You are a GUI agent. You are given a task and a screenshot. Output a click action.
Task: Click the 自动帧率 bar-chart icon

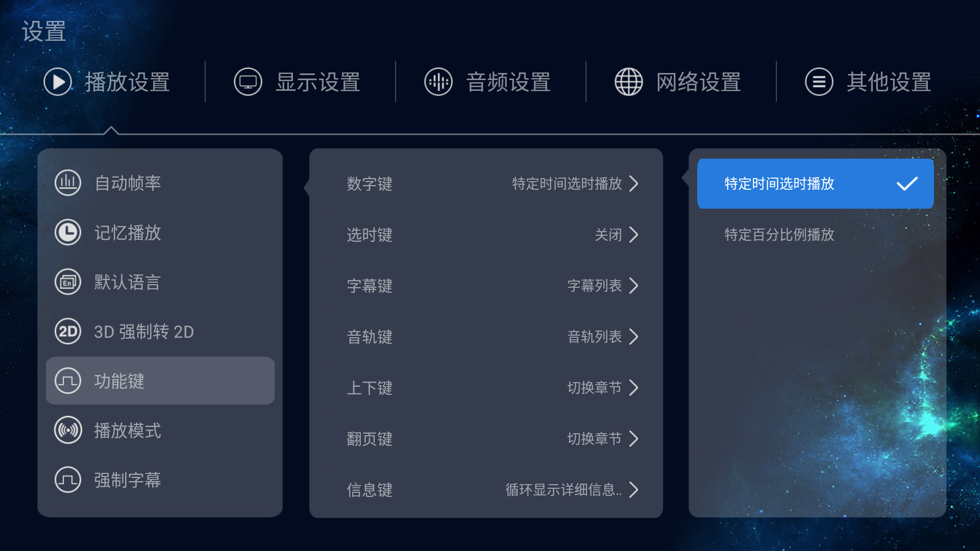click(68, 183)
